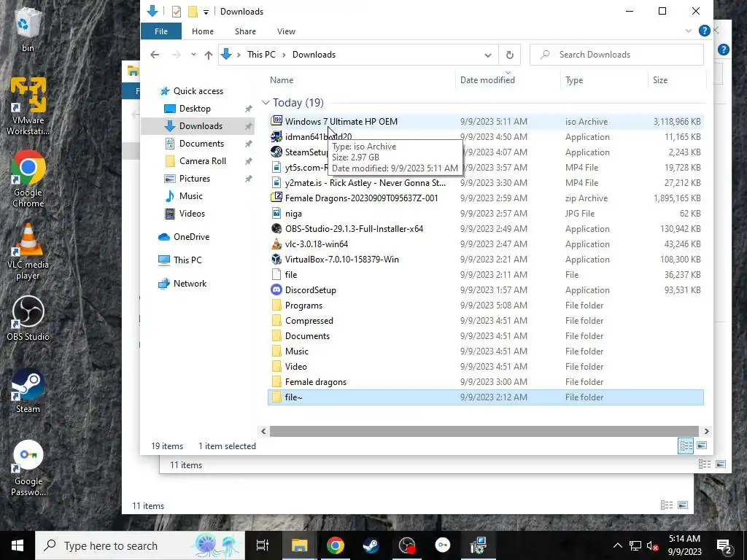Select Quick access in navigation pane

tap(198, 91)
